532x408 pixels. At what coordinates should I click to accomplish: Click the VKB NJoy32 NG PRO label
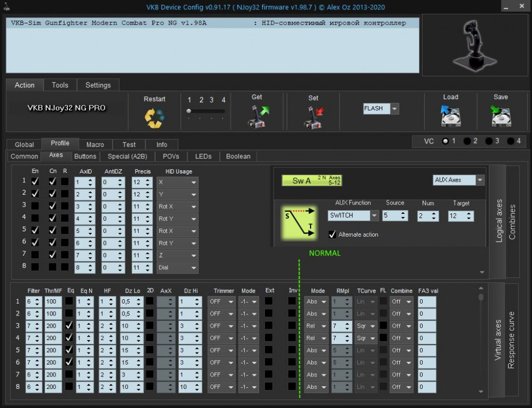(x=66, y=108)
